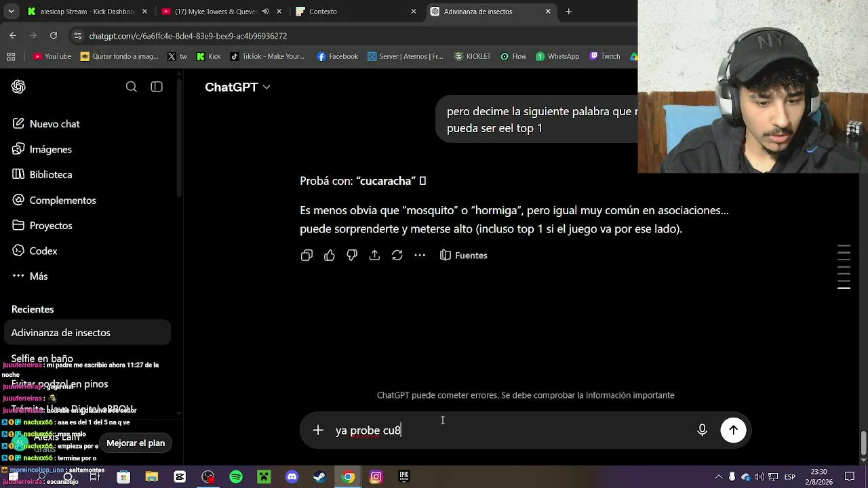Open Discord from taskbar
Screen dimensions: 868x488
pyautogui.click(x=292, y=477)
